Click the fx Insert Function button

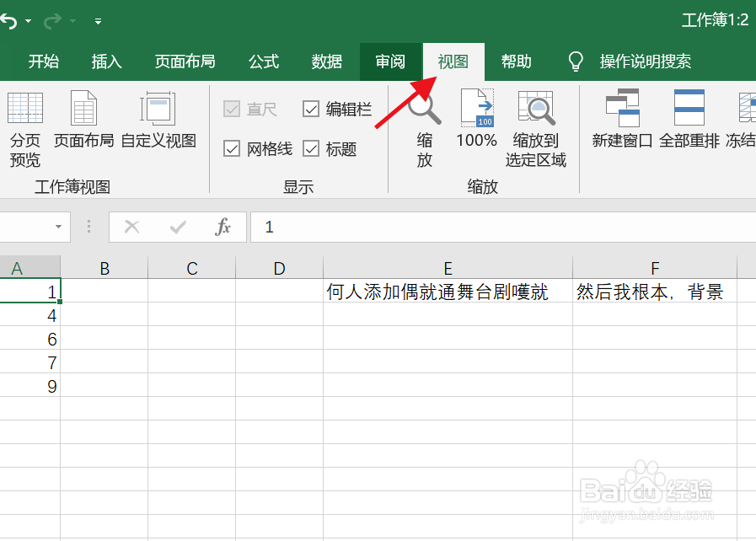[x=223, y=227]
